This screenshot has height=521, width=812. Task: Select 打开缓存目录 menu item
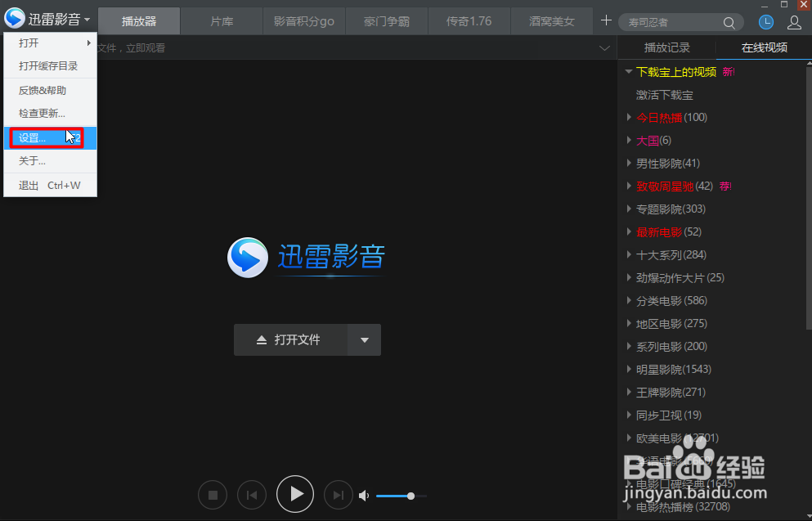pyautogui.click(x=50, y=65)
